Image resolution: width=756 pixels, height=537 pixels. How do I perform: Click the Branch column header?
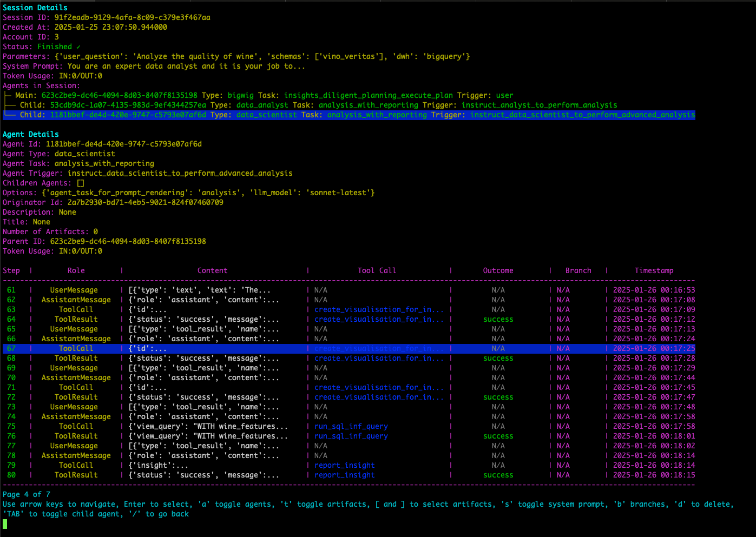(x=578, y=271)
